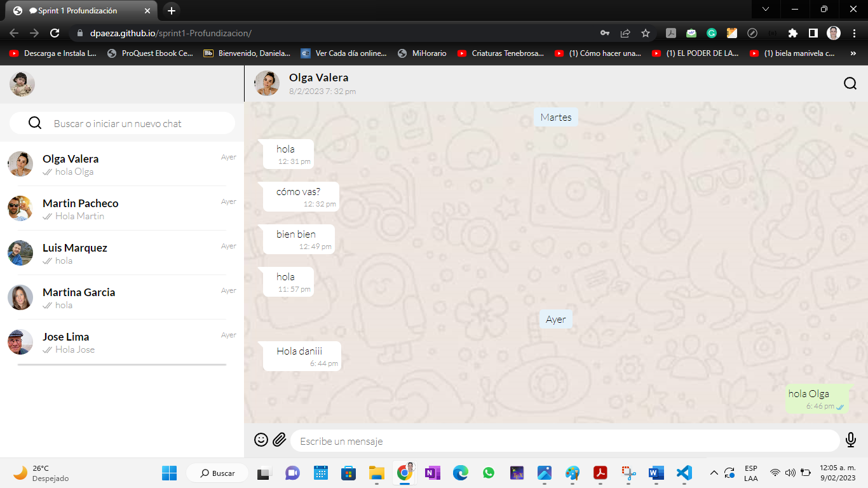The width and height of the screenshot is (868, 488).
Task: Attach a file using the paperclip icon
Action: (x=279, y=439)
